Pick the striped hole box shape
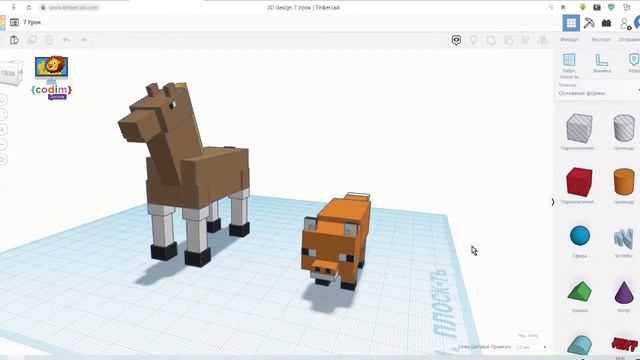The image size is (640, 360). [579, 128]
